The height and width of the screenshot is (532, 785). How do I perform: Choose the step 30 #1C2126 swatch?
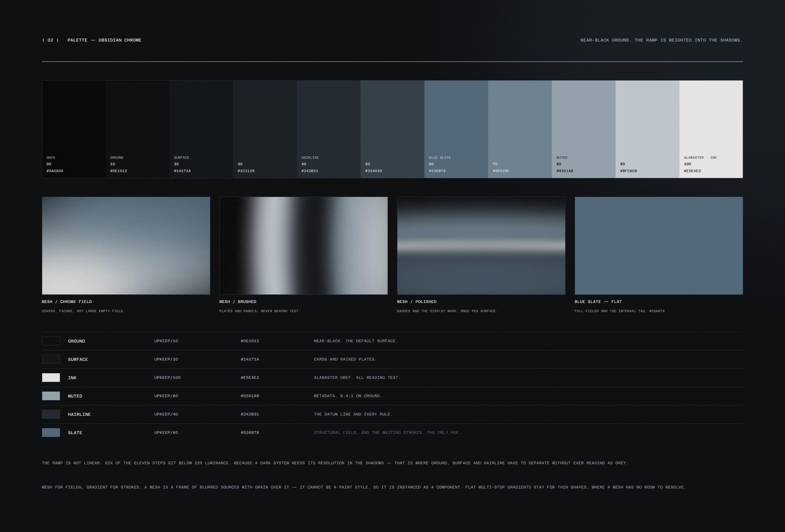pyautogui.click(x=265, y=129)
